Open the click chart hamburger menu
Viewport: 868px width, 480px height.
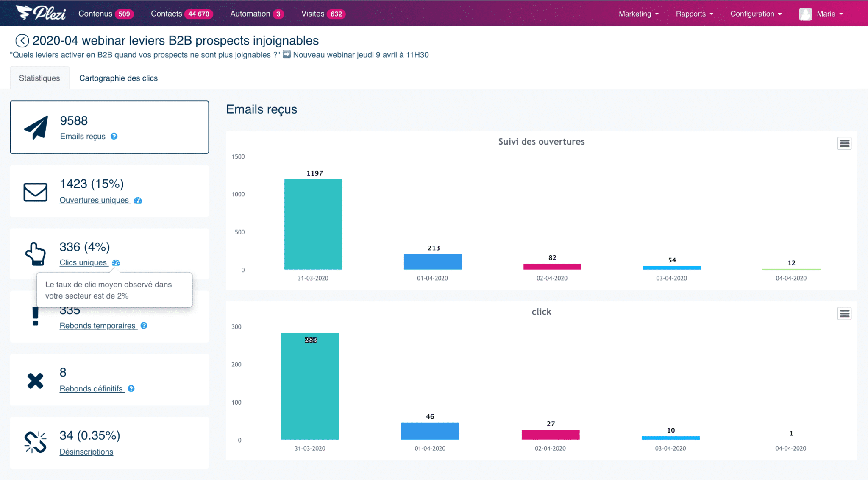tap(845, 313)
